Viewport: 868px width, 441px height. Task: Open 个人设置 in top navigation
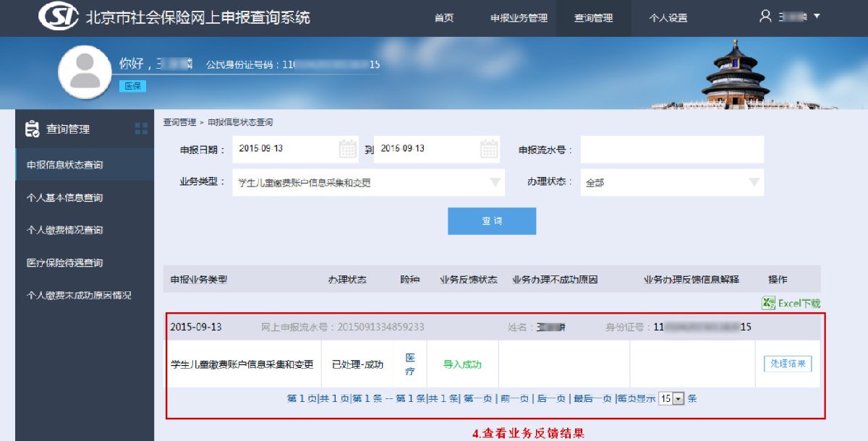point(668,18)
